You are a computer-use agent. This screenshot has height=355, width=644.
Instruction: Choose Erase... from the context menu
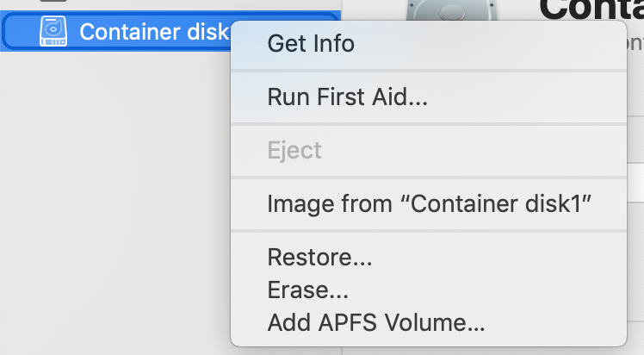click(x=307, y=291)
